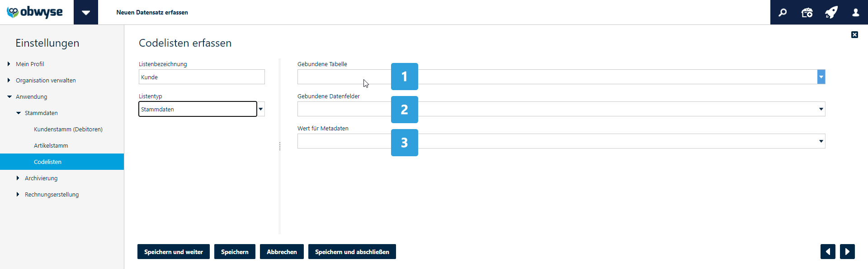The height and width of the screenshot is (269, 868).
Task: Open the search magnifier icon
Action: [x=783, y=13]
